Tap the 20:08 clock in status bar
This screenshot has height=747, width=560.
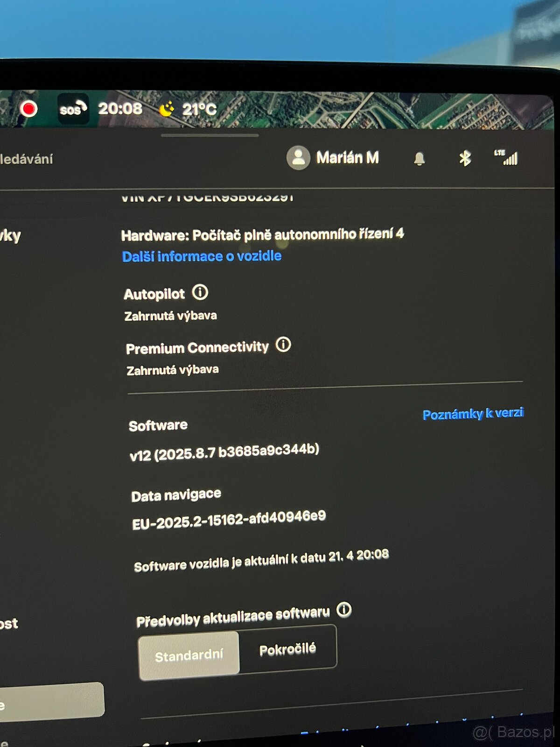pos(120,109)
